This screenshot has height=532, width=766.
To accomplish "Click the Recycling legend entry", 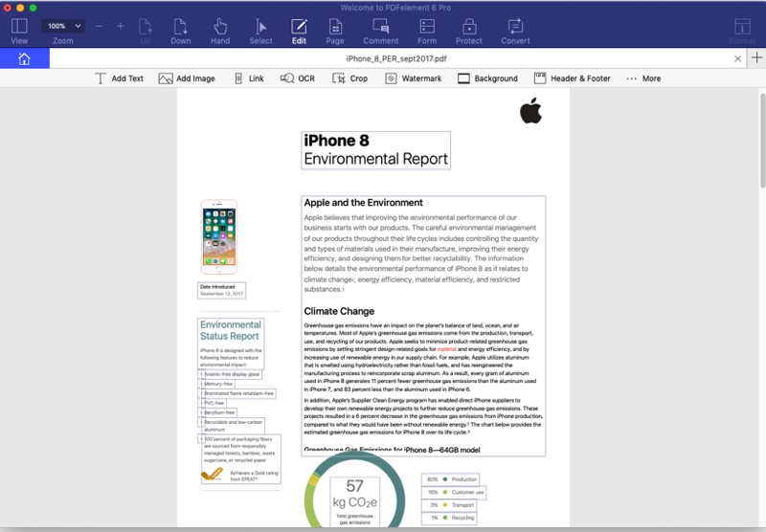I will click(449, 518).
